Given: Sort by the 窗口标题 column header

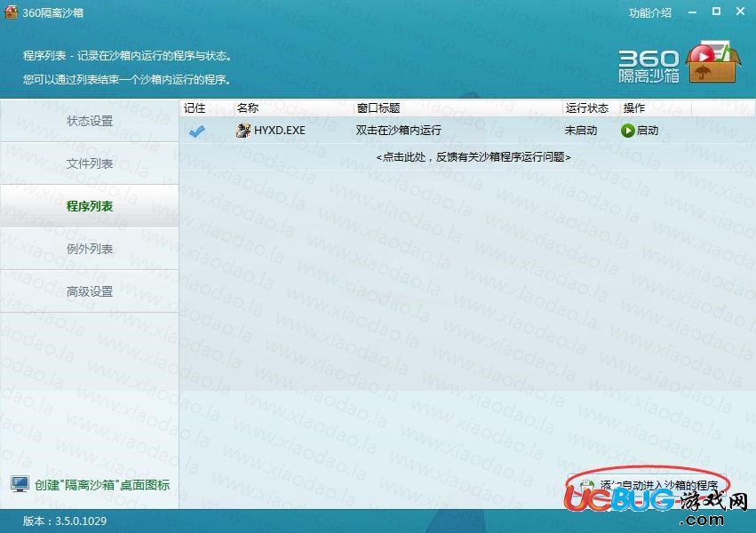Looking at the screenshot, I should click(x=458, y=108).
